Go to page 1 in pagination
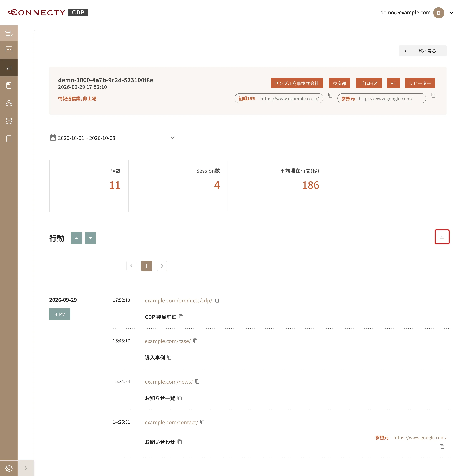 pyautogui.click(x=146, y=266)
